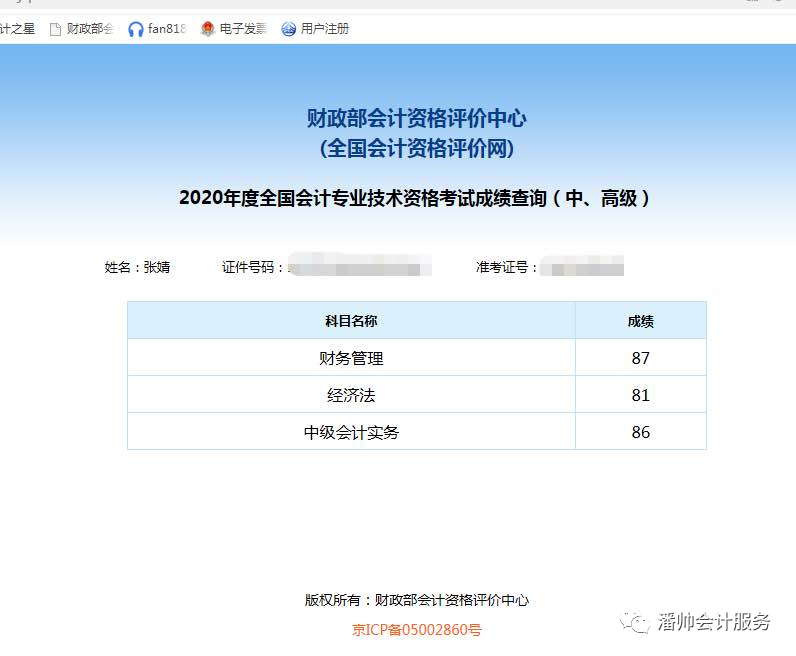Open the 用户注册 bookmark
The height and width of the screenshot is (656, 796).
(315, 29)
